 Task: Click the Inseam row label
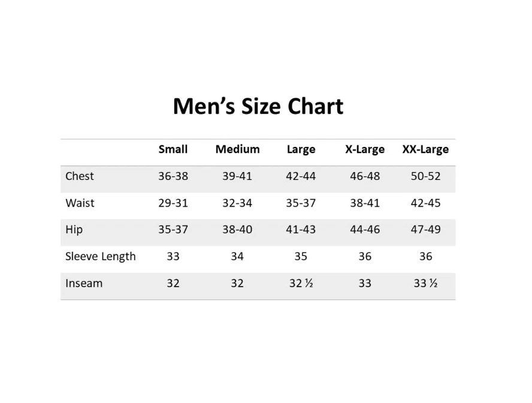click(x=84, y=283)
